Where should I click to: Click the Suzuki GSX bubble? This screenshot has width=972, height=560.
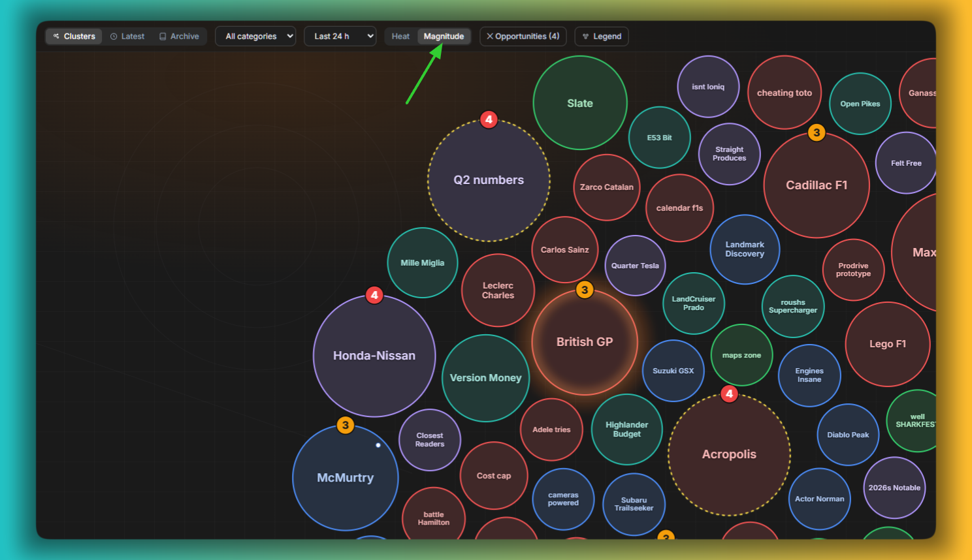click(673, 371)
